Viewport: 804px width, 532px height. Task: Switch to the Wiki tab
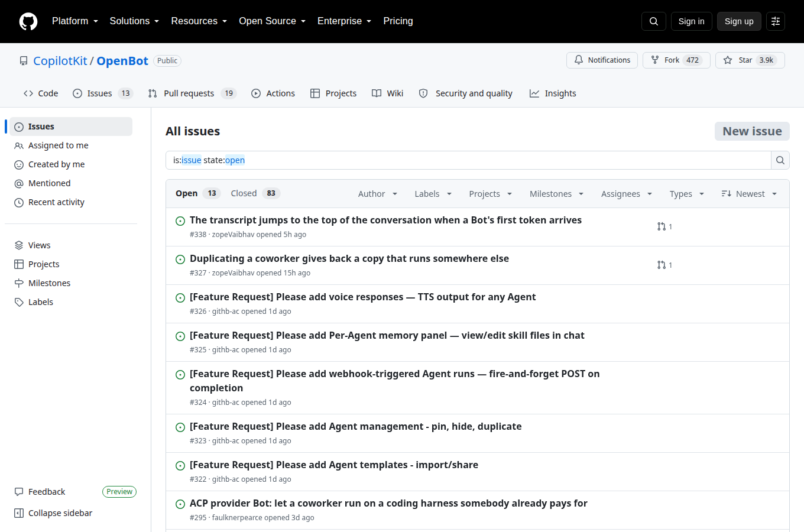click(388, 93)
